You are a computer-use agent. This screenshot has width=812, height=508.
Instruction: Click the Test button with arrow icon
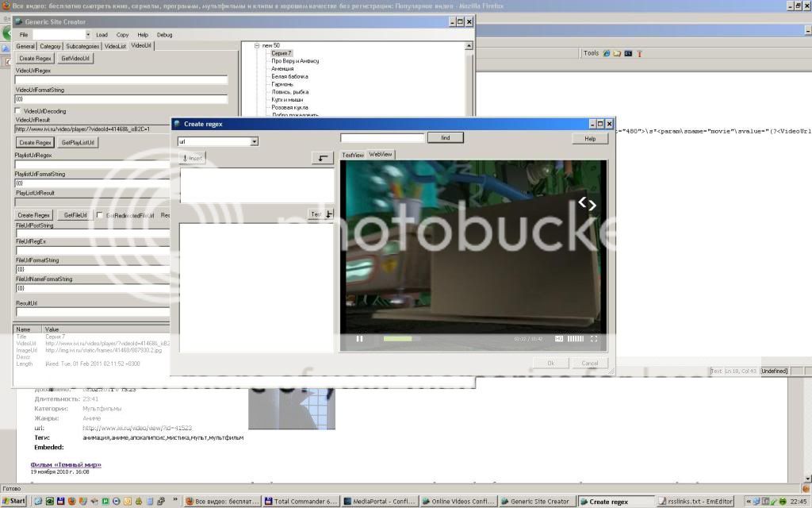click(x=320, y=214)
